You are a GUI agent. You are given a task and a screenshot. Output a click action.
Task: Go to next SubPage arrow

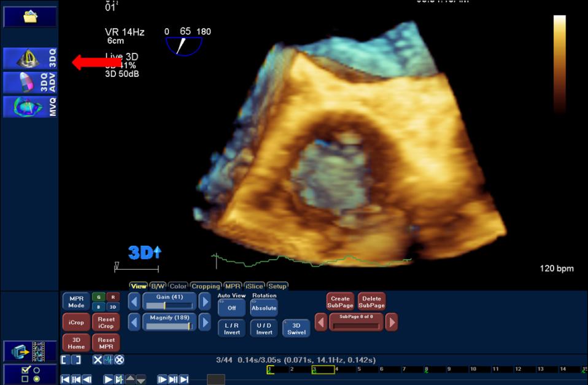click(x=391, y=322)
